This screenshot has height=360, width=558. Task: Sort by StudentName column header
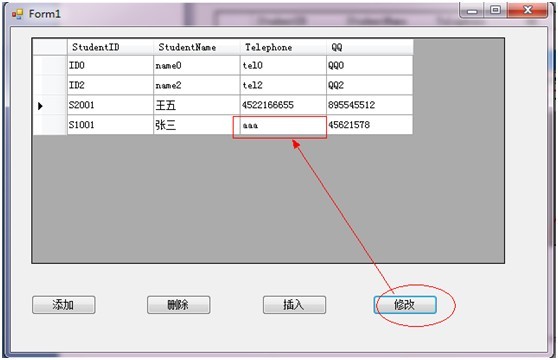click(x=197, y=47)
